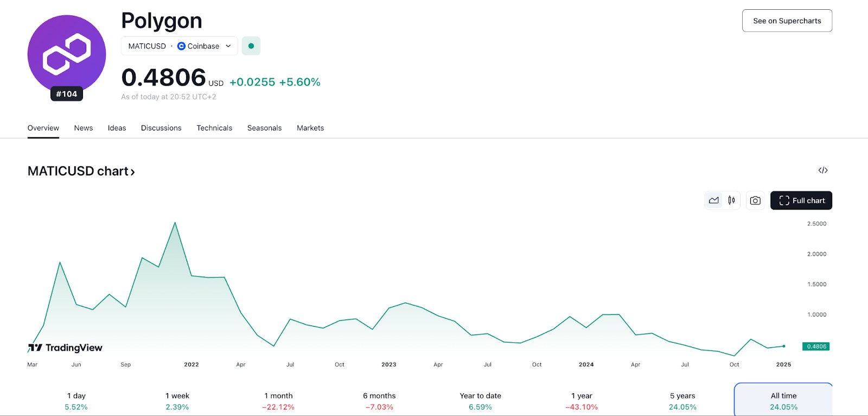Click the 2025 label on time axis
This screenshot has width=868, height=416.
click(x=783, y=364)
